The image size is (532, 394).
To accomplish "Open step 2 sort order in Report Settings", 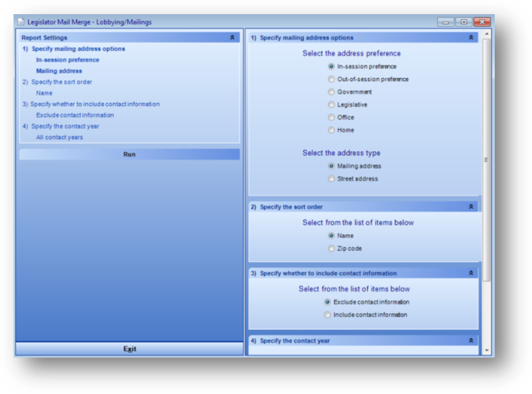I will (x=57, y=82).
